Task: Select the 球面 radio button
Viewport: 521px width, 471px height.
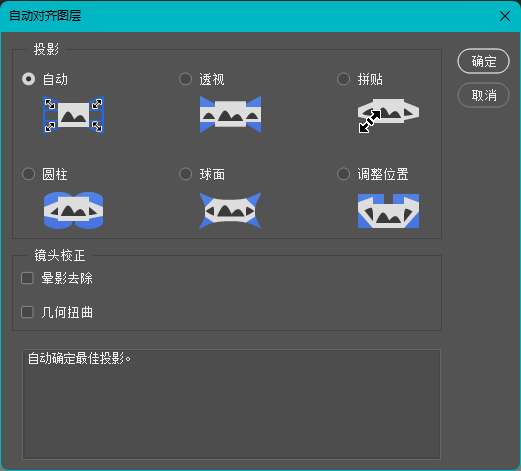Action: coord(185,174)
